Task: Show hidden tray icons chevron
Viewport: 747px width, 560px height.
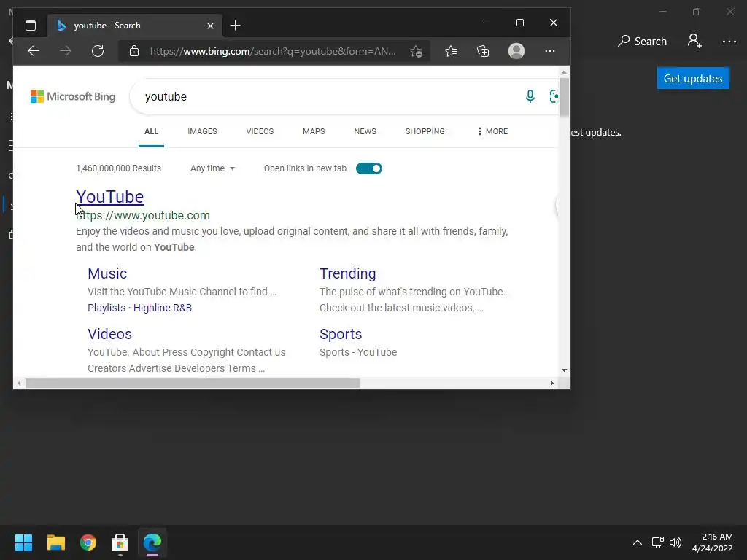Action: pyautogui.click(x=637, y=542)
